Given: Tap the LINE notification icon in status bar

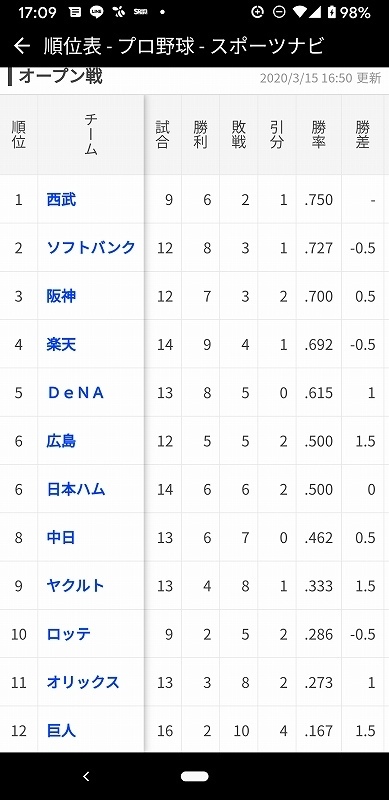Looking at the screenshot, I should click(97, 12).
